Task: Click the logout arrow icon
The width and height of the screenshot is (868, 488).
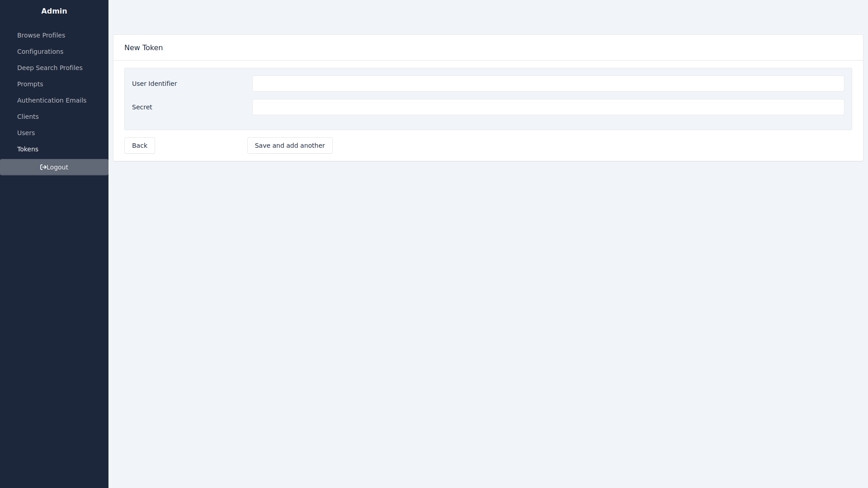Action: pyautogui.click(x=43, y=167)
